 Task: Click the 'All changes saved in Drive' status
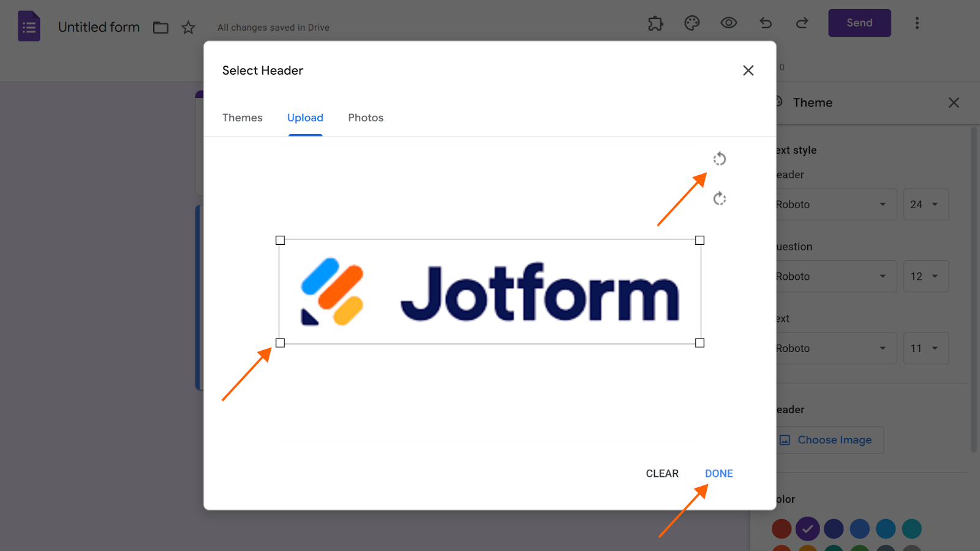(x=273, y=28)
